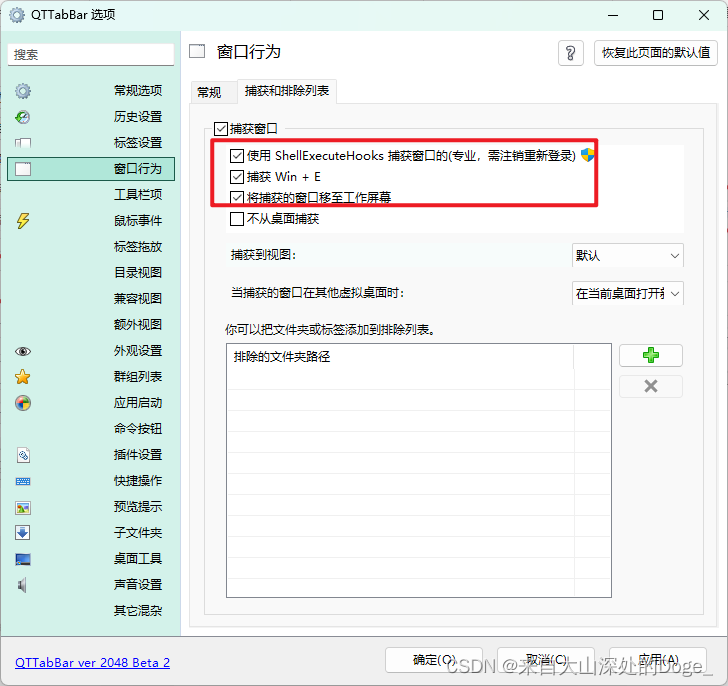Click the window icon next to 窗口行为 heading

197,52
